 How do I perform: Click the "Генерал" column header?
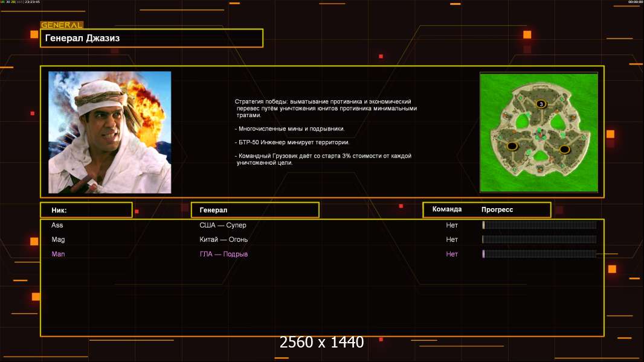click(255, 210)
